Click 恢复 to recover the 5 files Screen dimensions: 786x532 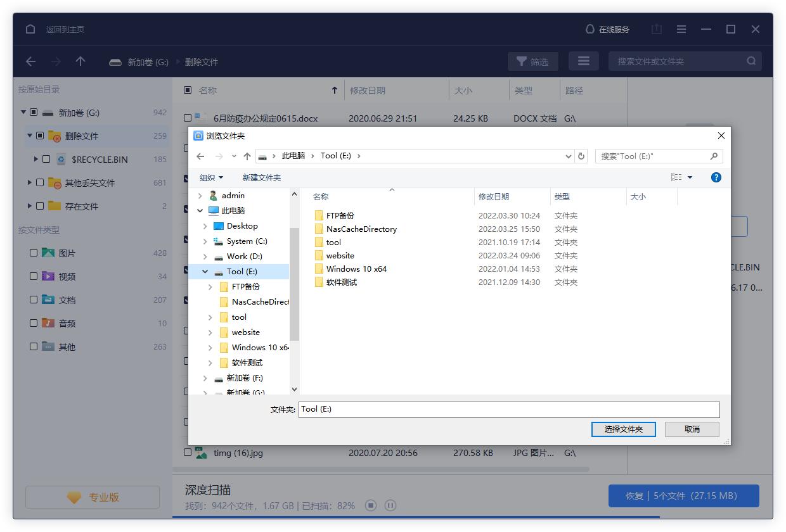[x=683, y=496]
